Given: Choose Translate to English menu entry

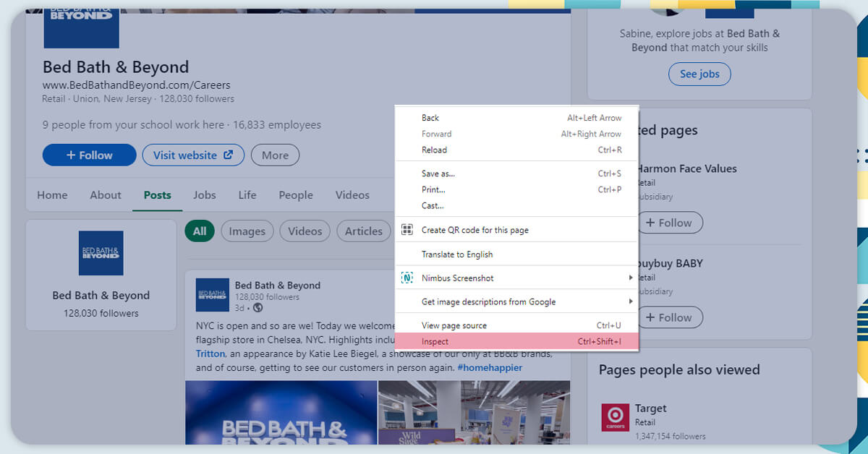Looking at the screenshot, I should pyautogui.click(x=516, y=254).
